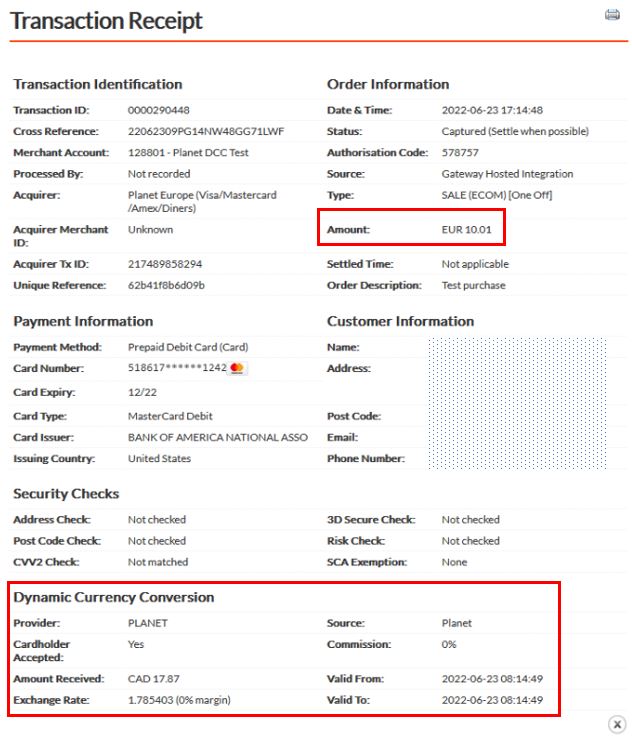Click status Captured (Settle when possible)
Screen dimensions: 632x739
[515, 131]
